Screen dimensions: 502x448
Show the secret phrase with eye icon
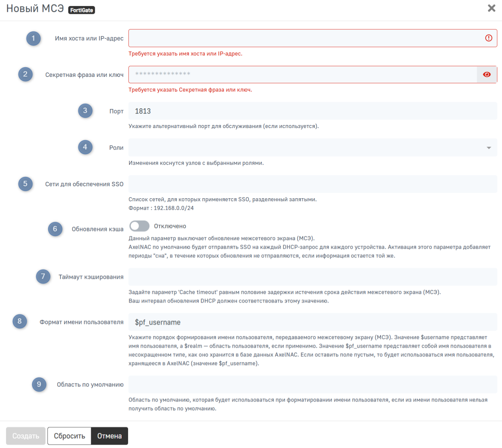pos(487,75)
